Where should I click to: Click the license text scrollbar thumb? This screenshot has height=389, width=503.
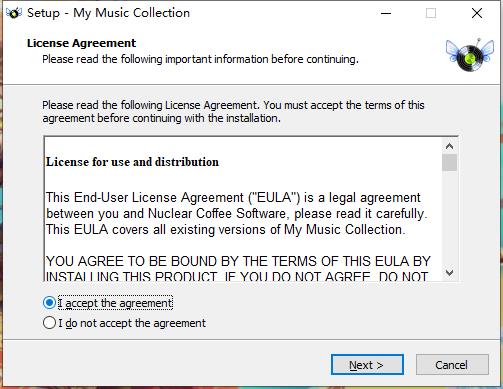click(x=449, y=163)
